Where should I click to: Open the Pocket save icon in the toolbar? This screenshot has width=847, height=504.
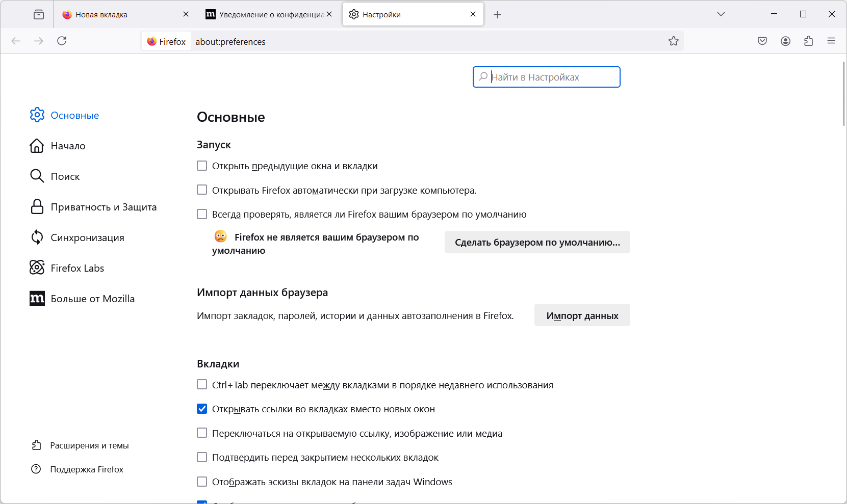click(x=762, y=41)
